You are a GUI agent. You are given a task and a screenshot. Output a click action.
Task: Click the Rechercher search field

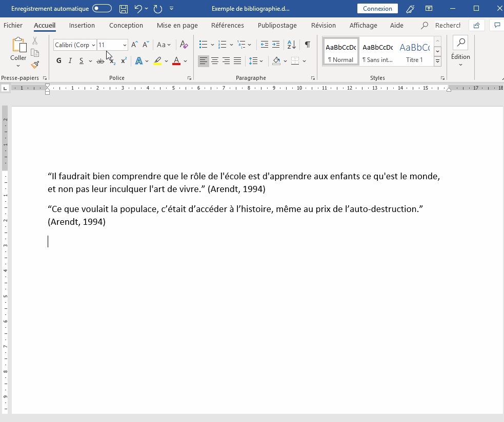pos(448,26)
